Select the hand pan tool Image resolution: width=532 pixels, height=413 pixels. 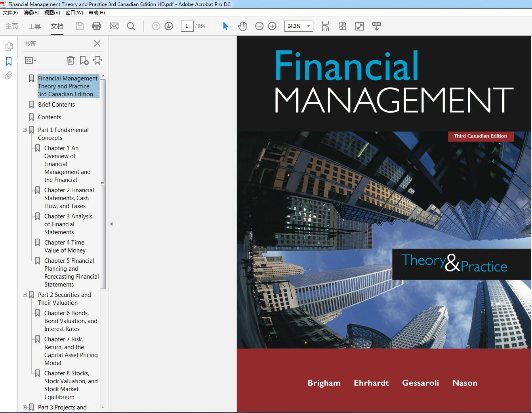click(x=242, y=26)
